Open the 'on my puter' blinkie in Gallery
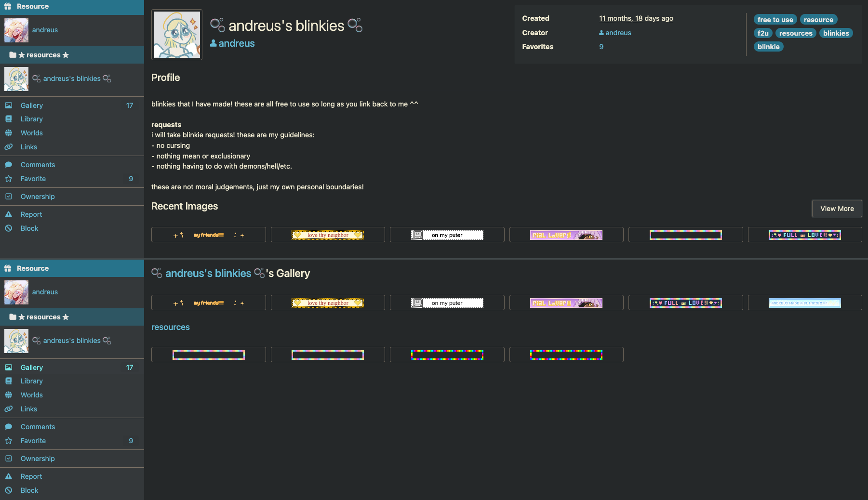868x500 pixels. tap(447, 303)
